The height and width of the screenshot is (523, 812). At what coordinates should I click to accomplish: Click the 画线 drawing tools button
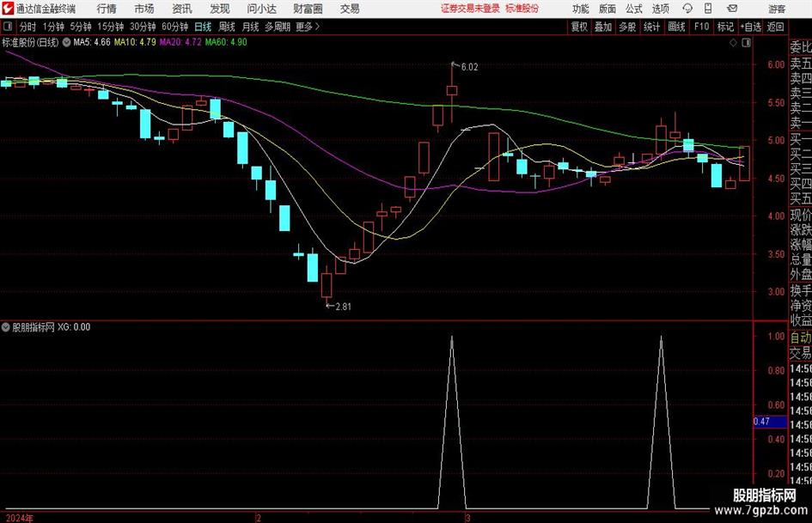(x=676, y=27)
